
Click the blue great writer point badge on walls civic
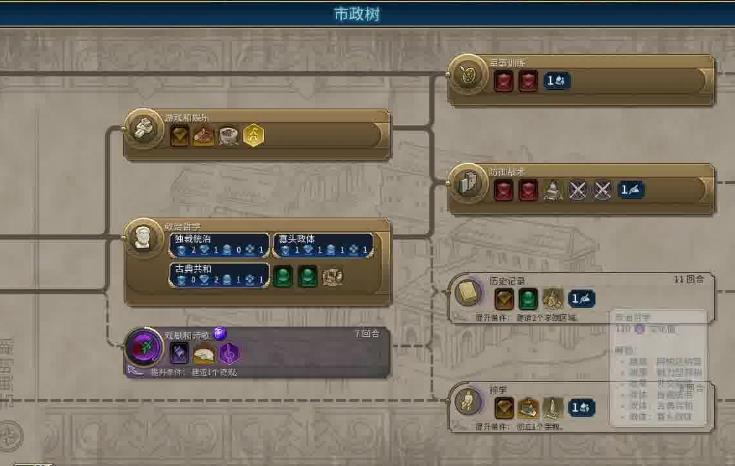(x=631, y=190)
